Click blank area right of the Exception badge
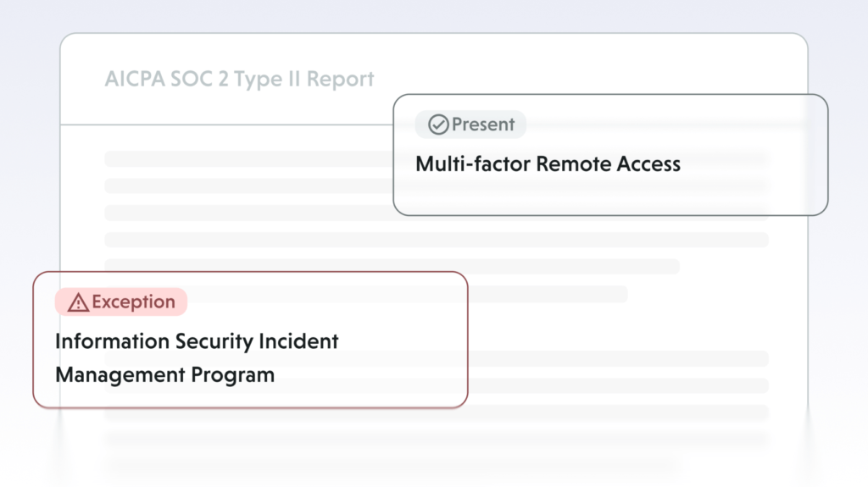This screenshot has width=868, height=487. tap(322, 302)
